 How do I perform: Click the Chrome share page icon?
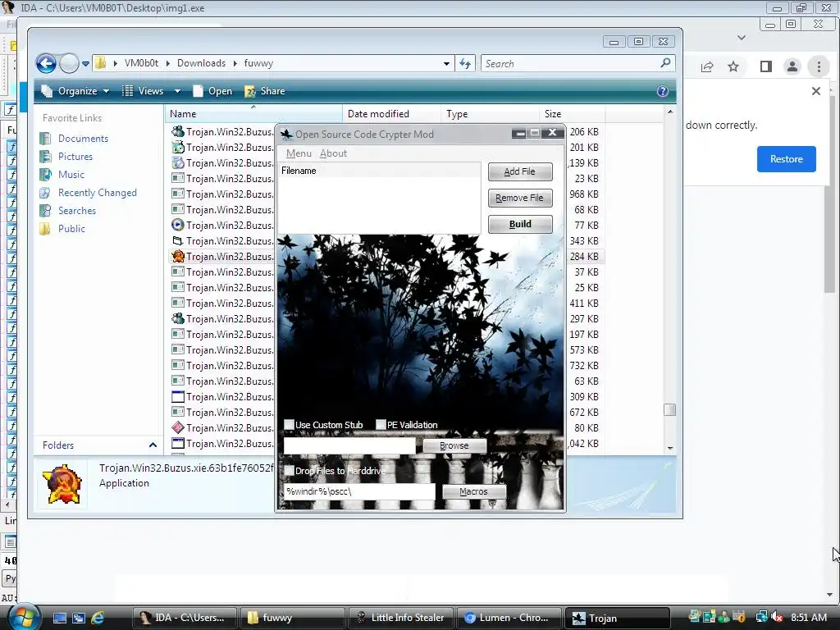(x=707, y=66)
